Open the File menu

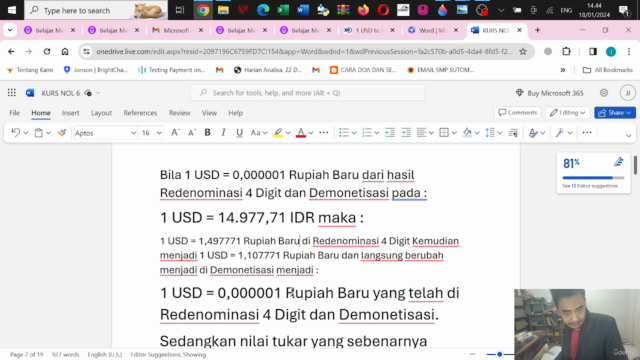14,113
